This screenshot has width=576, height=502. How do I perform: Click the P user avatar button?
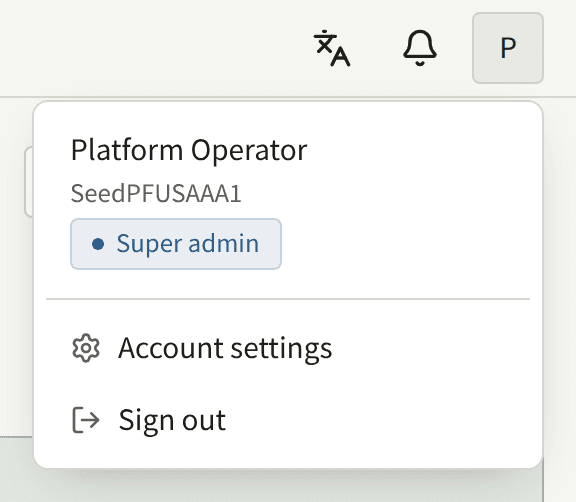tap(508, 48)
